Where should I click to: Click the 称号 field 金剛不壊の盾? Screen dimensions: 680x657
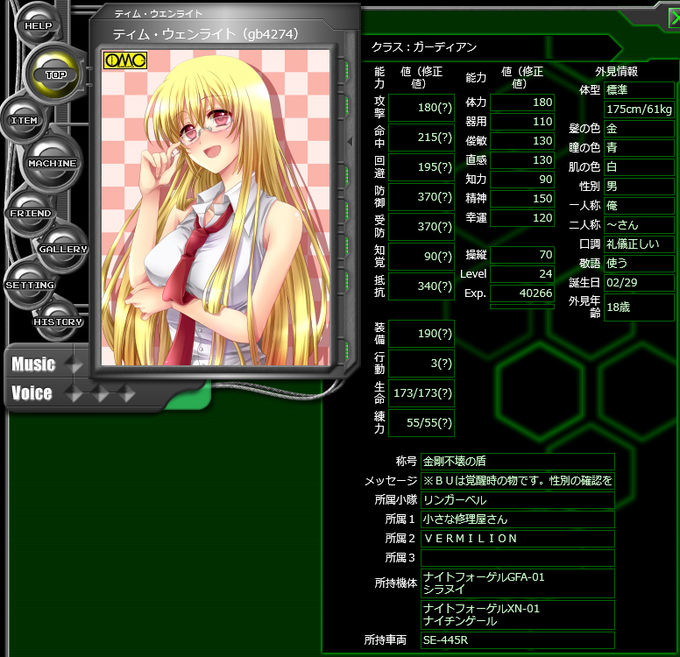pos(517,461)
